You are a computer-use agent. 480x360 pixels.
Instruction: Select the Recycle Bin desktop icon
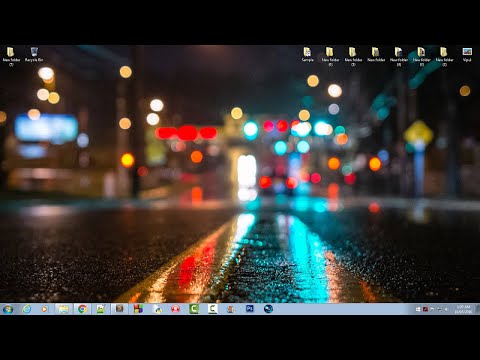(34, 54)
